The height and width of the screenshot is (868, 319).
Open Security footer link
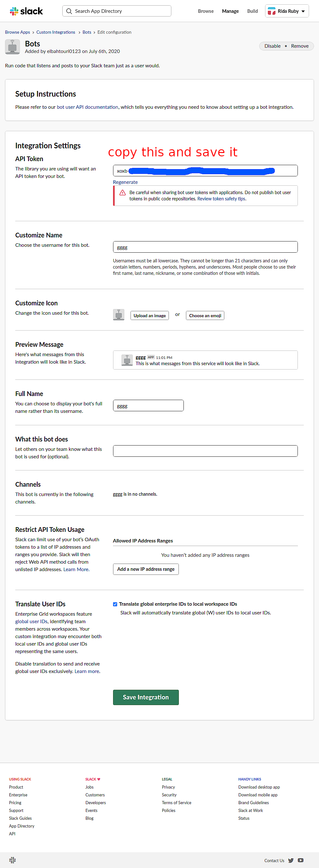point(169,795)
